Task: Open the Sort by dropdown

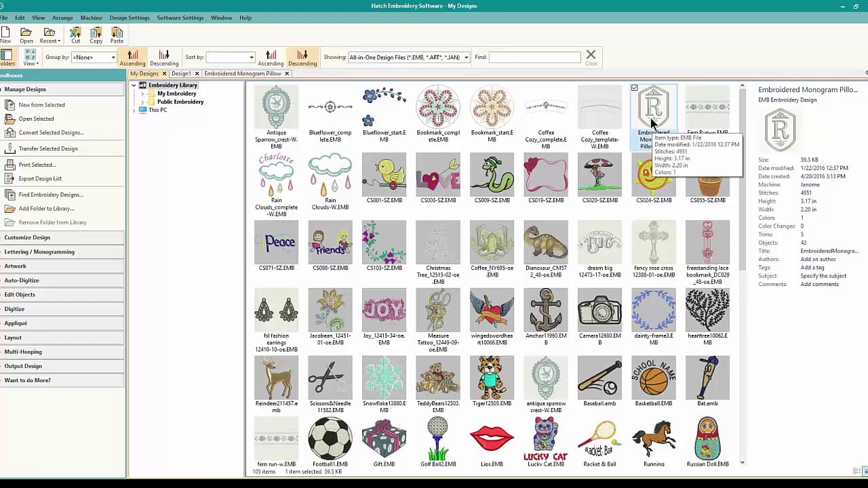Action: click(x=252, y=58)
